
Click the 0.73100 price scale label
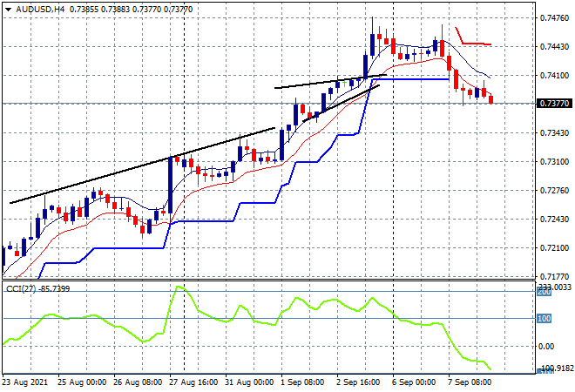click(x=554, y=162)
